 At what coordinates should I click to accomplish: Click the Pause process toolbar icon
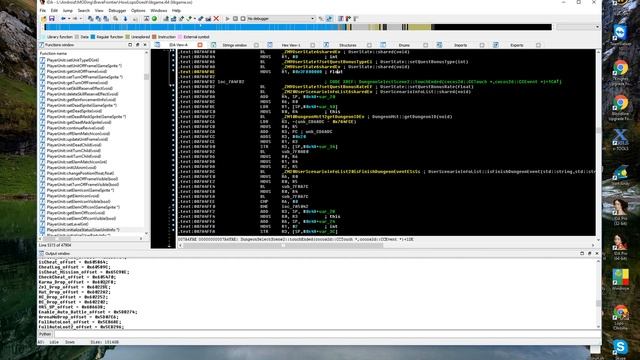235,19
